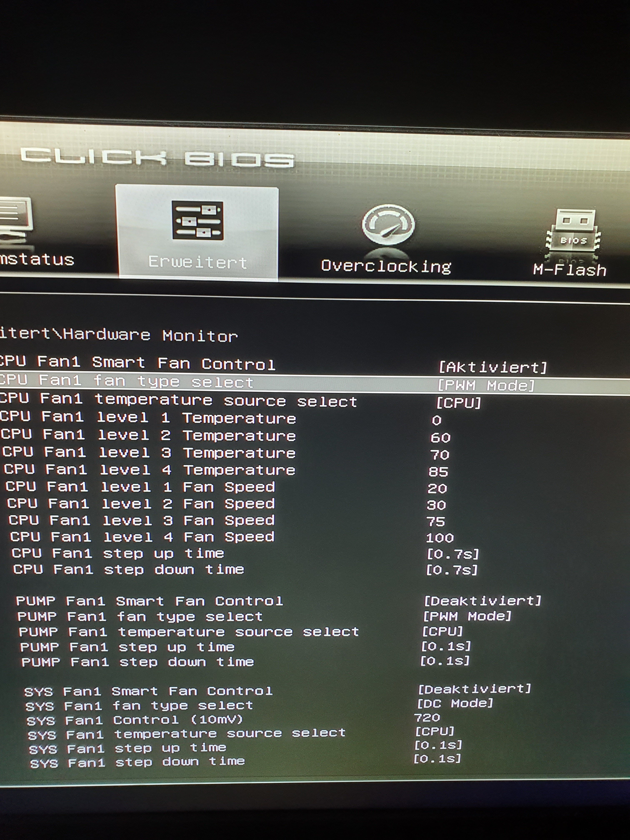Edit CPU Fan1 level 2 Temperature value 60
Image resolution: width=630 pixels, height=840 pixels.
[x=440, y=438]
